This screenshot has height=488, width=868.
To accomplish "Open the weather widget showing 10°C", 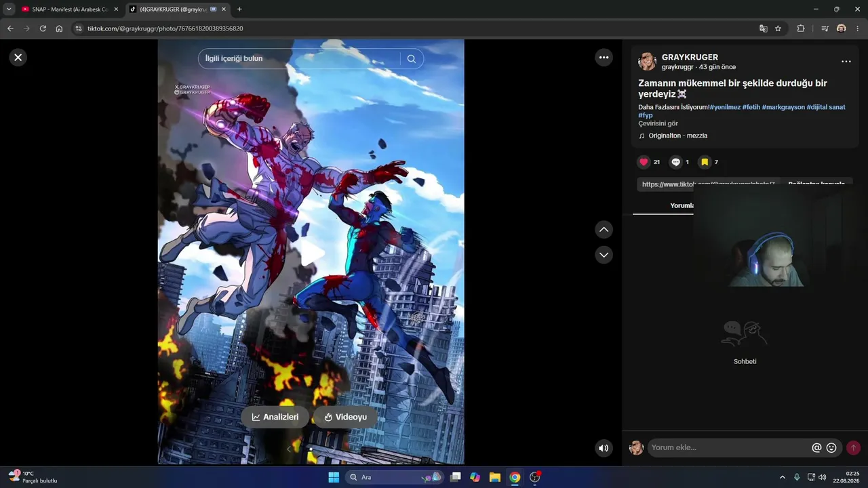I will pos(33,477).
